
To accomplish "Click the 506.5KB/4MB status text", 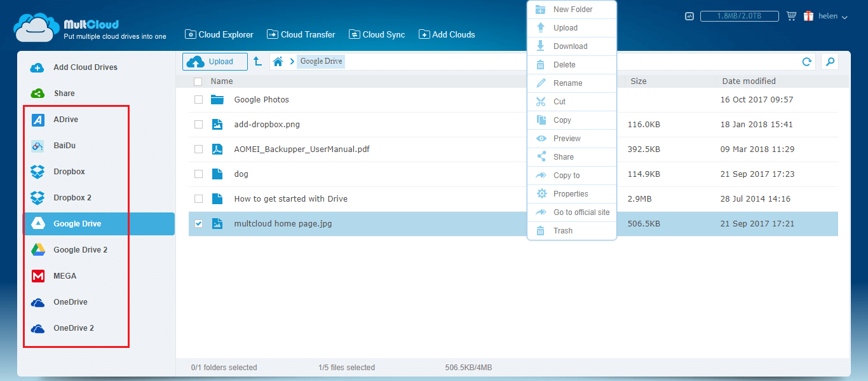I will point(469,368).
